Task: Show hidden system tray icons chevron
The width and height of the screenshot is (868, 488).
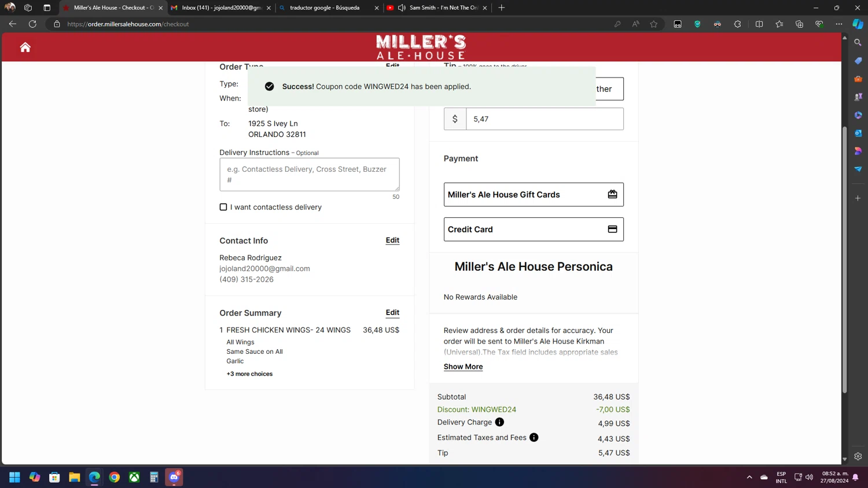Action: click(x=749, y=477)
